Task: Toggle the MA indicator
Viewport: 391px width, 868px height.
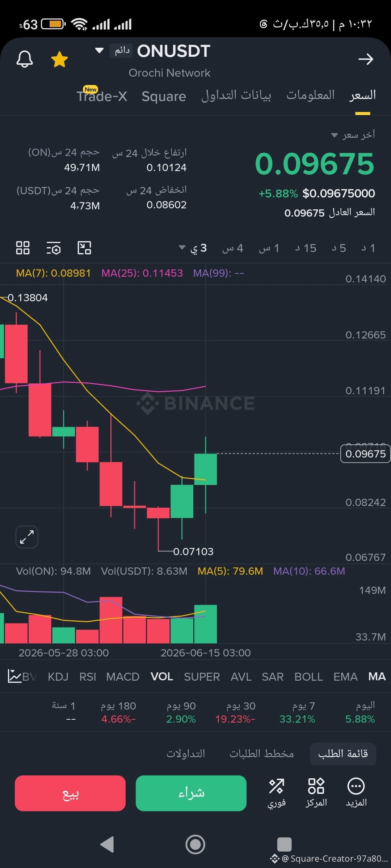Action: (x=377, y=676)
